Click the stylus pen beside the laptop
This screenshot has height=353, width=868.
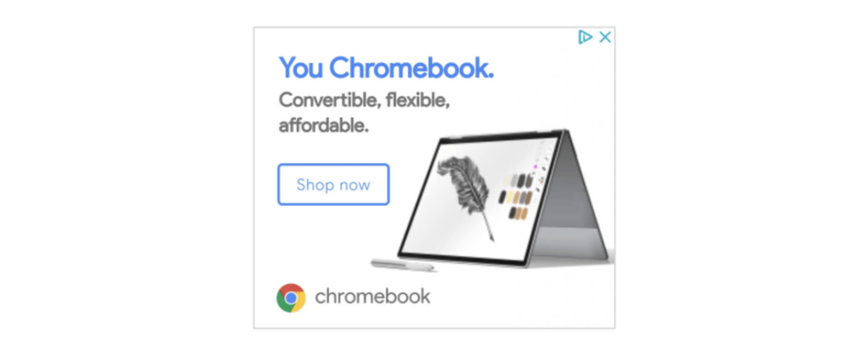pos(403,264)
